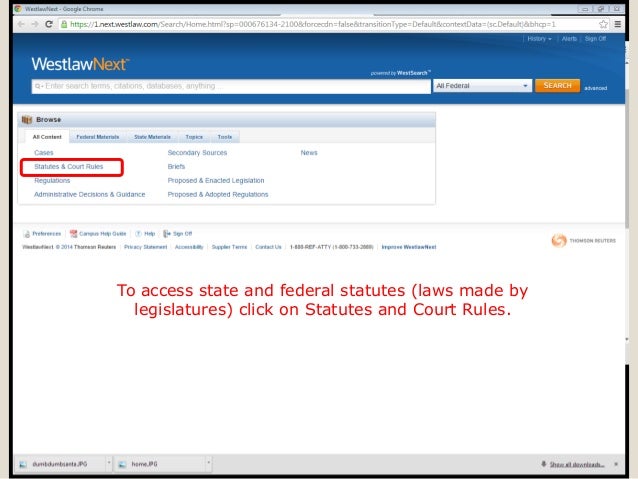The width and height of the screenshot is (638, 479).
Task: Click Sign Off in the footer
Action: (182, 234)
